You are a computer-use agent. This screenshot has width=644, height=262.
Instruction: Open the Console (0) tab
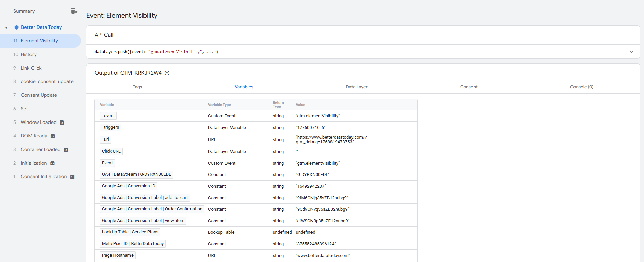582,87
